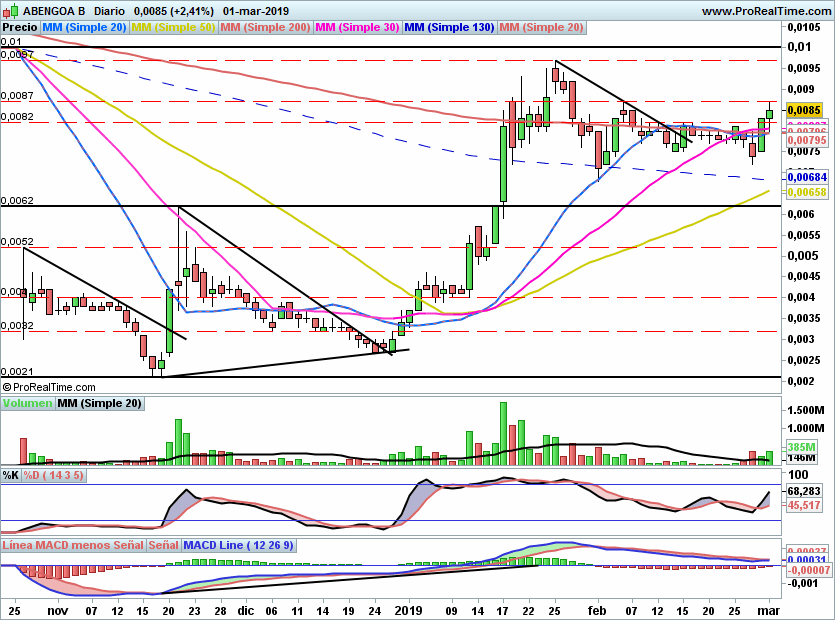Click the 2019 marker on the date axis
The height and width of the screenshot is (620, 835).
tap(408, 610)
